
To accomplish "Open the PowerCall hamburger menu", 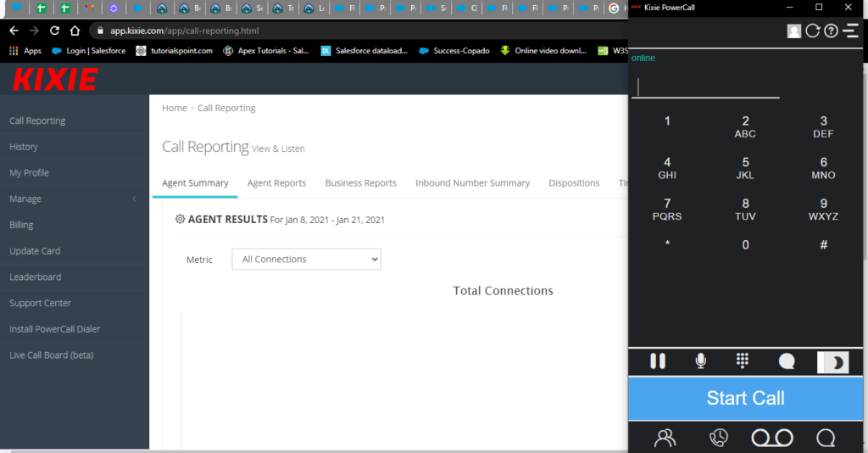I will click(x=851, y=31).
